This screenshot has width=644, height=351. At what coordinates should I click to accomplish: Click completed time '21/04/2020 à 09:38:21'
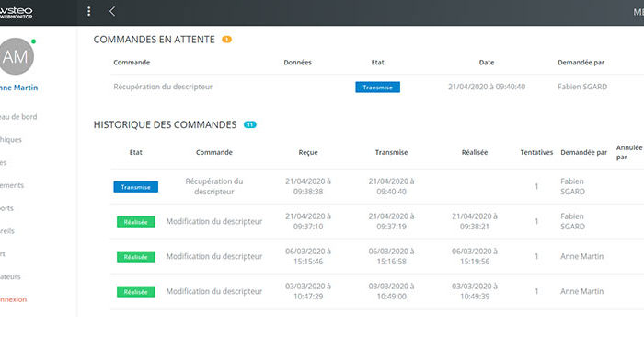475,221
